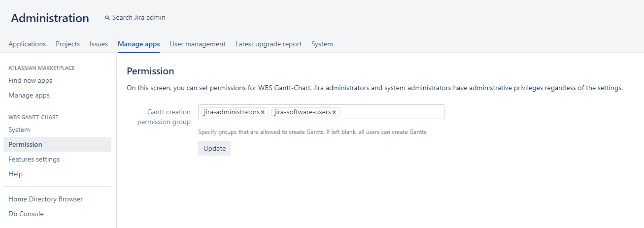The image size is (644, 228).
Task: Remove the jira-software-users group tag
Action: 334,112
